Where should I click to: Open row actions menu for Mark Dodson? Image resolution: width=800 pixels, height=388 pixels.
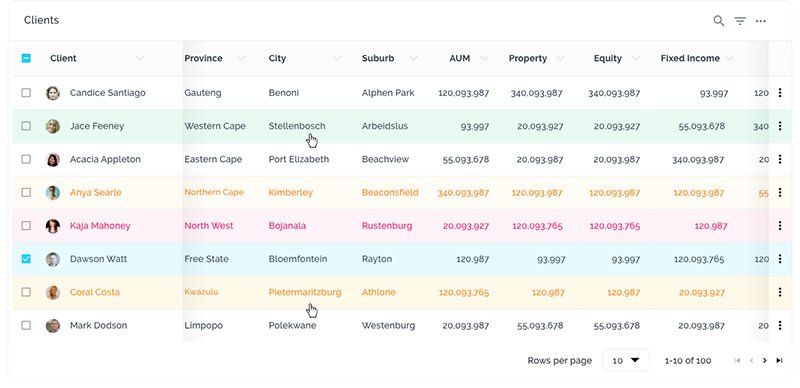(780, 325)
